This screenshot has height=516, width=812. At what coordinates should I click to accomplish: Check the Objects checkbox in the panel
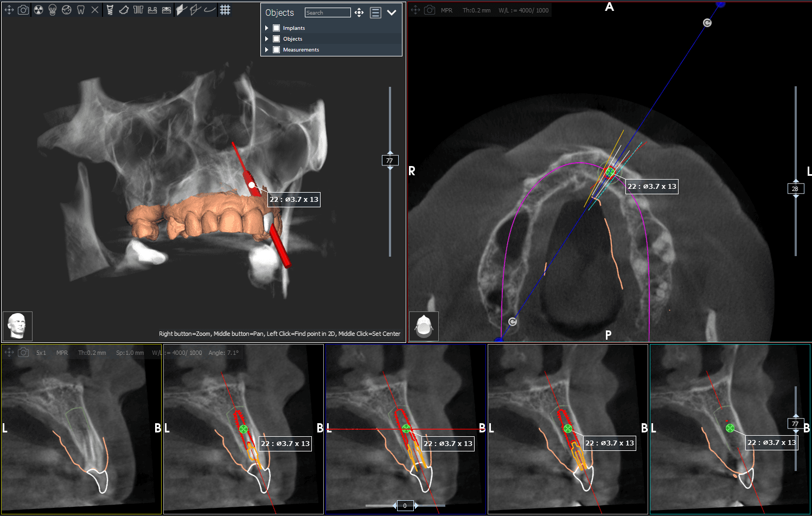(x=276, y=39)
